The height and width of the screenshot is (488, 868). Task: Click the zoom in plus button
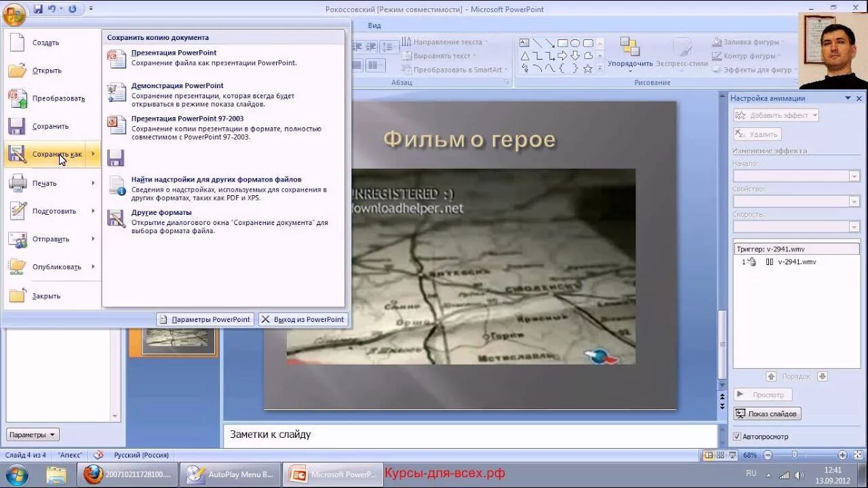[842, 455]
